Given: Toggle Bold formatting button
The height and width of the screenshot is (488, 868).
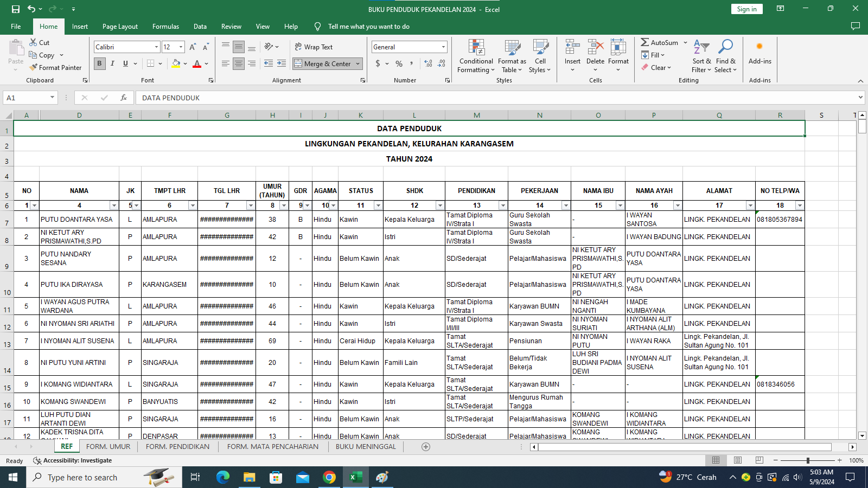Looking at the screenshot, I should click(99, 63).
